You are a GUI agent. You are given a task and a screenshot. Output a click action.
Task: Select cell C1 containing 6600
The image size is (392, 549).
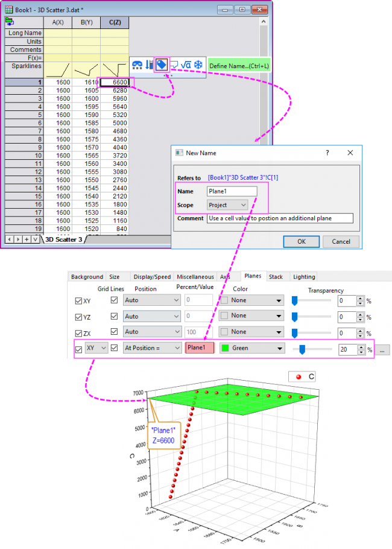point(115,82)
